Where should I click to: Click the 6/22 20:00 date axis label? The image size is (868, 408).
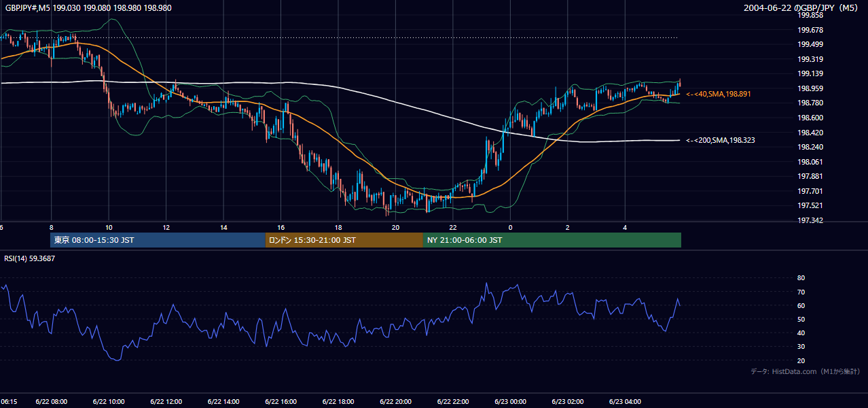(395, 402)
